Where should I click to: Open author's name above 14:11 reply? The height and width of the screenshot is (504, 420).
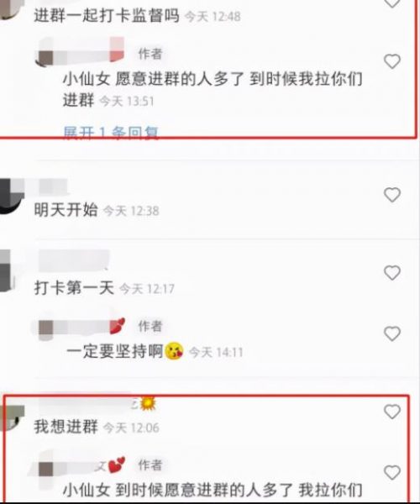pyautogui.click(x=81, y=328)
